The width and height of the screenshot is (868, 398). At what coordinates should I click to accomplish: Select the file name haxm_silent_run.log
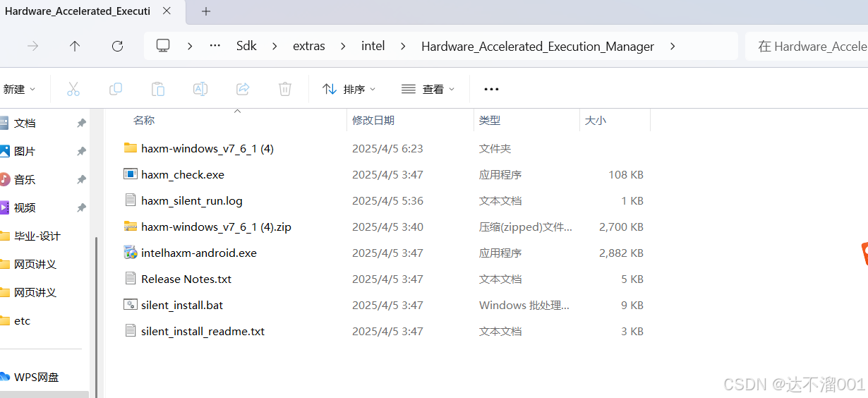(192, 200)
